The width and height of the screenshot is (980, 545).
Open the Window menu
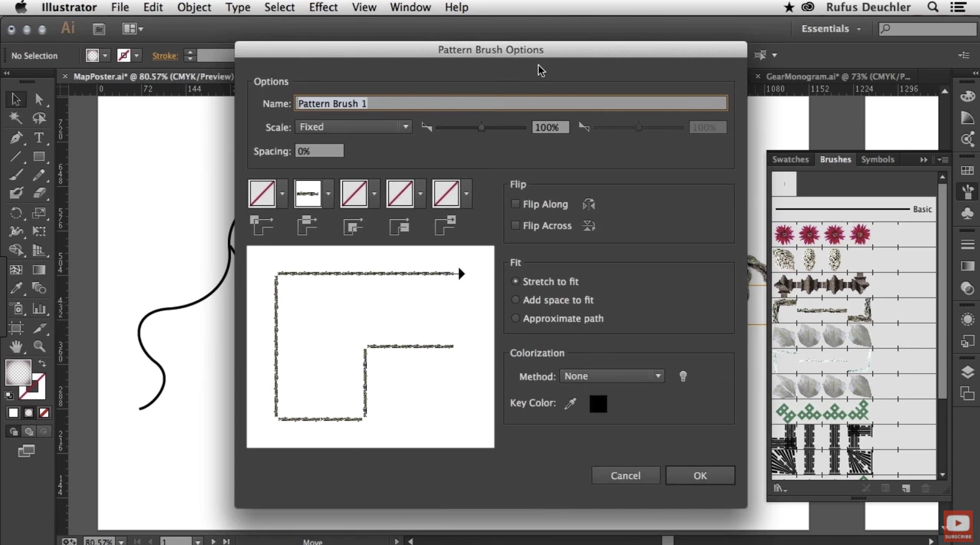(409, 7)
